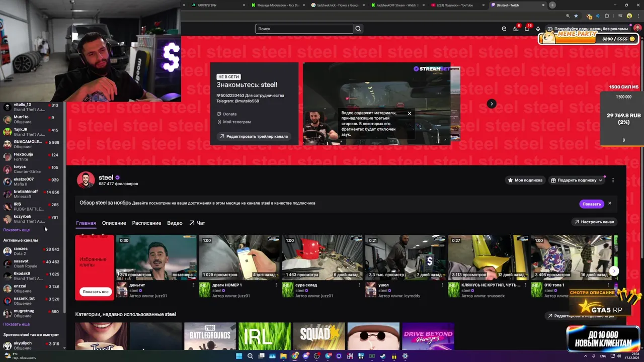The image size is (644, 362).
Task: Click the Bits crown icon
Action: click(x=538, y=29)
